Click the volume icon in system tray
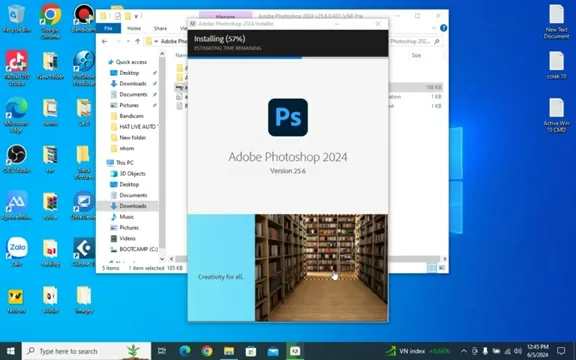The width and height of the screenshot is (576, 360). tap(518, 351)
